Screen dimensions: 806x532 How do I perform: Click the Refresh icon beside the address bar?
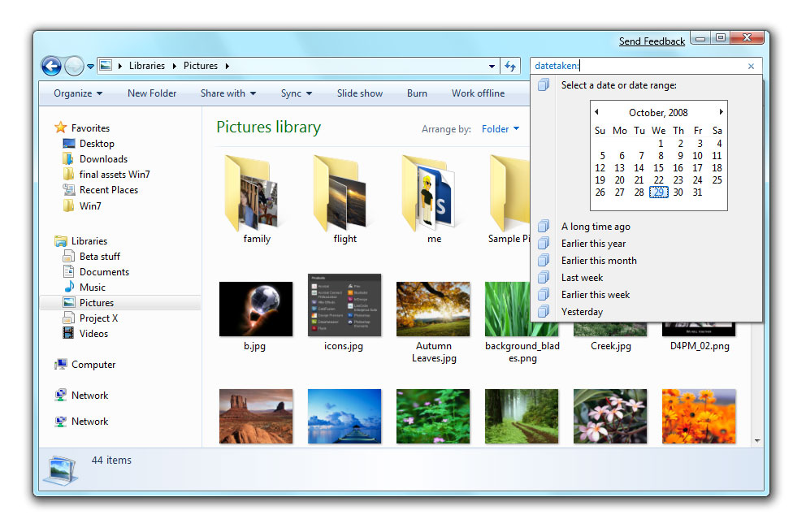509,66
